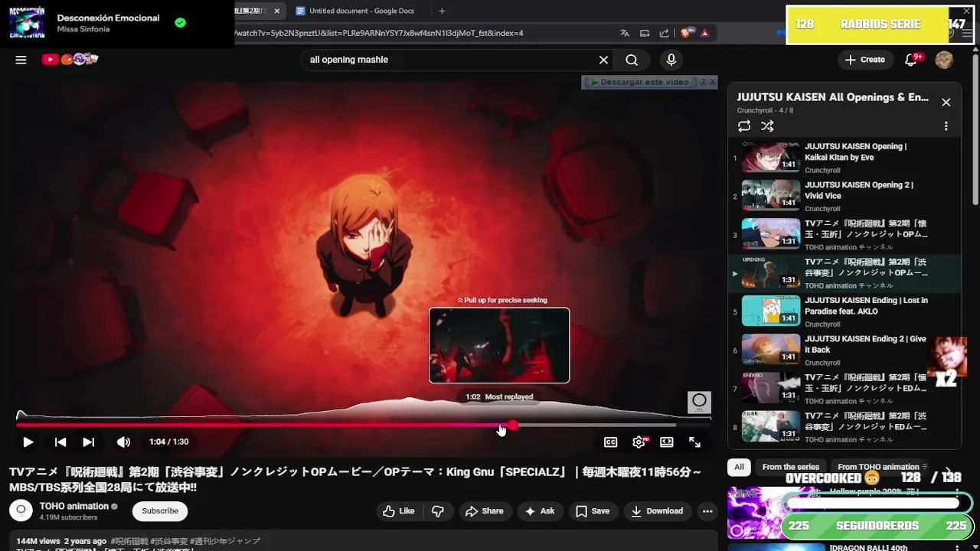Toggle playlist shuffle
Viewport: 980px width, 551px height.
pyautogui.click(x=767, y=126)
